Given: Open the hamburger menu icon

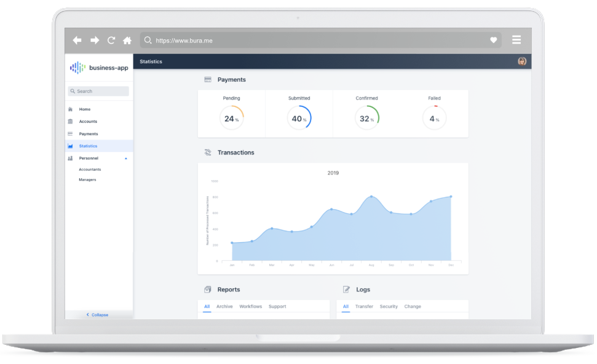Looking at the screenshot, I should point(516,40).
